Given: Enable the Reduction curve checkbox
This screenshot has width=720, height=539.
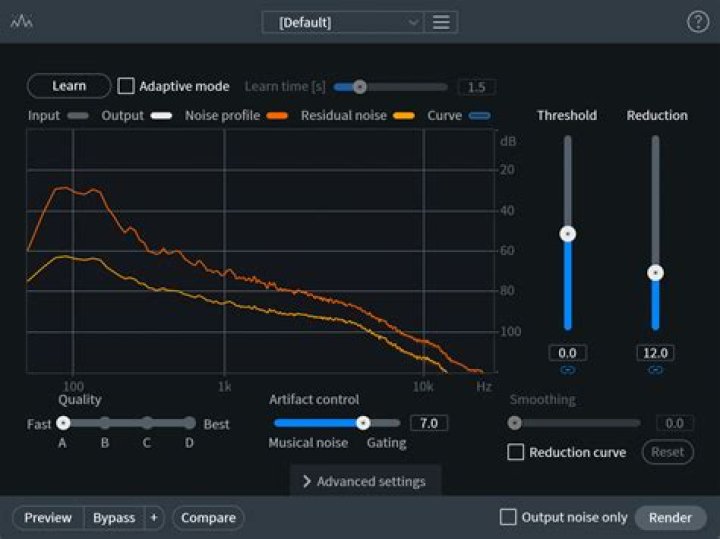Looking at the screenshot, I should [516, 452].
